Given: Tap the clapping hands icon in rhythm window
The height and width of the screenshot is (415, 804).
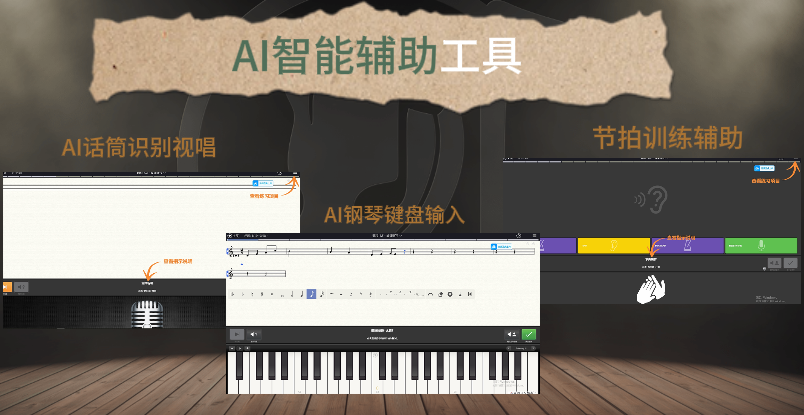Looking at the screenshot, I should pos(651,289).
